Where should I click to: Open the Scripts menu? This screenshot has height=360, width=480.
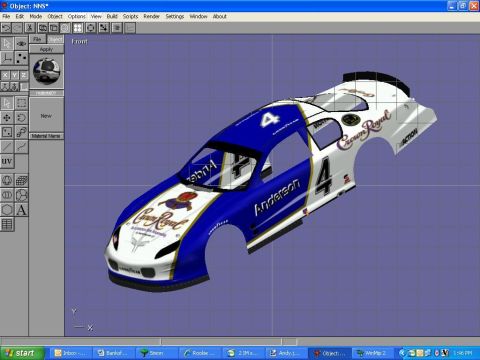[x=130, y=16]
